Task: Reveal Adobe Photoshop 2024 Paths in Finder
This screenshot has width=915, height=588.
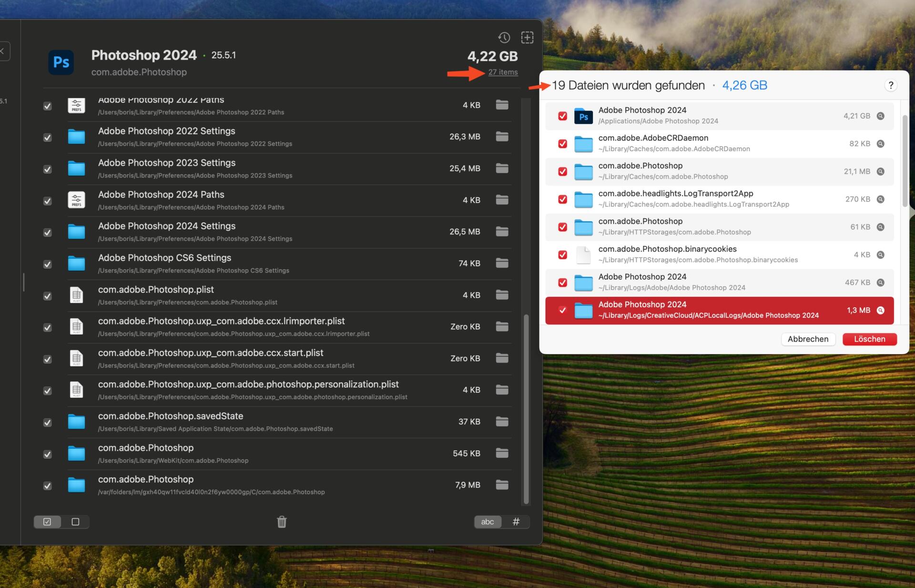Action: (x=502, y=200)
